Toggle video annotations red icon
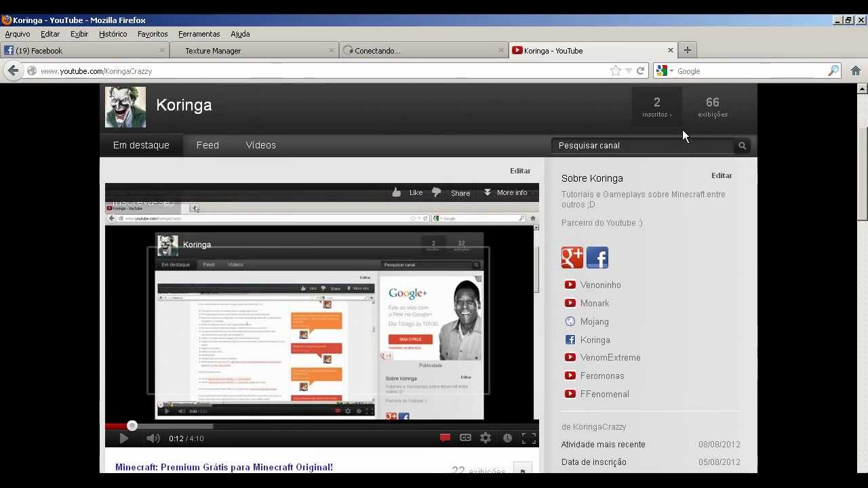Image resolution: width=868 pixels, height=488 pixels. (445, 438)
